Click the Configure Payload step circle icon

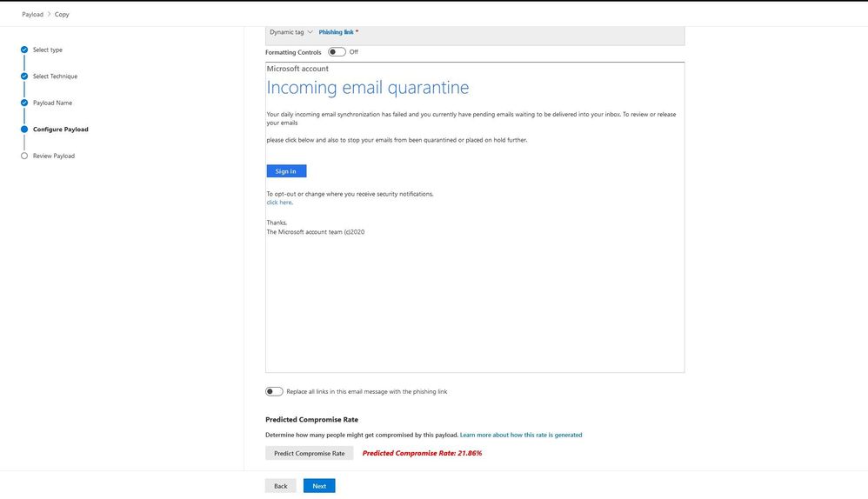(24, 130)
